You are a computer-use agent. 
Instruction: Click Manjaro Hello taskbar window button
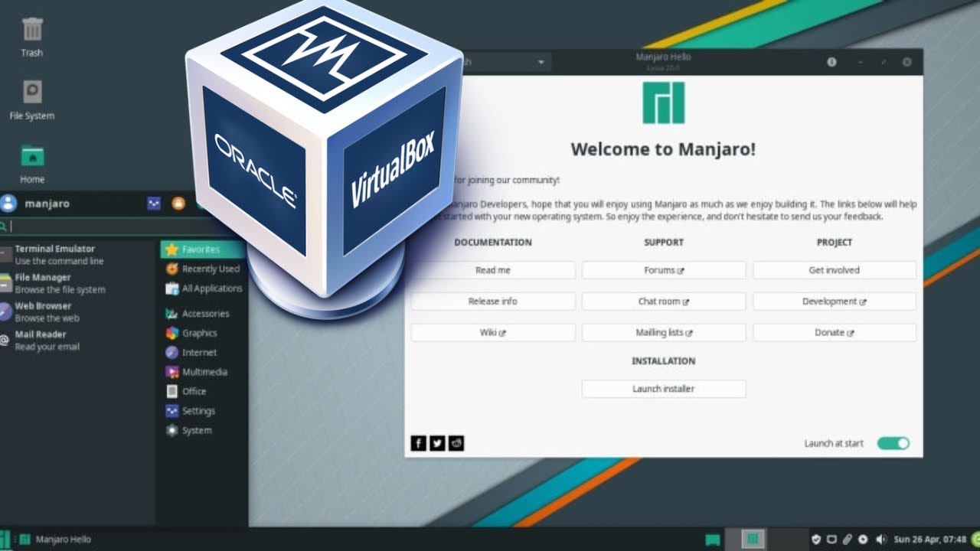[x=55, y=540]
